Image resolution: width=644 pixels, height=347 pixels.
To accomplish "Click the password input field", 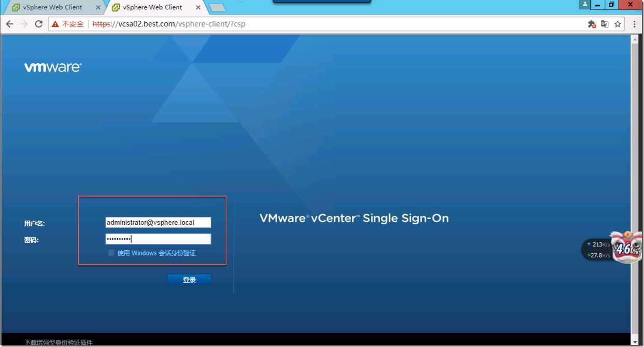I will tap(158, 239).
